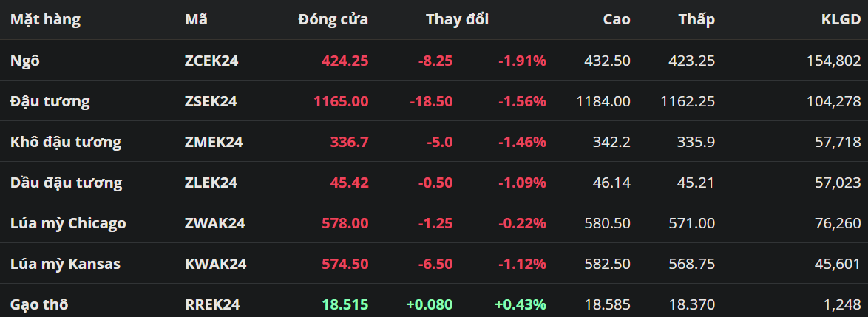The height and width of the screenshot is (317, 868).
Task: Sort by the Thấp column header
Action: pyautogui.click(x=696, y=20)
